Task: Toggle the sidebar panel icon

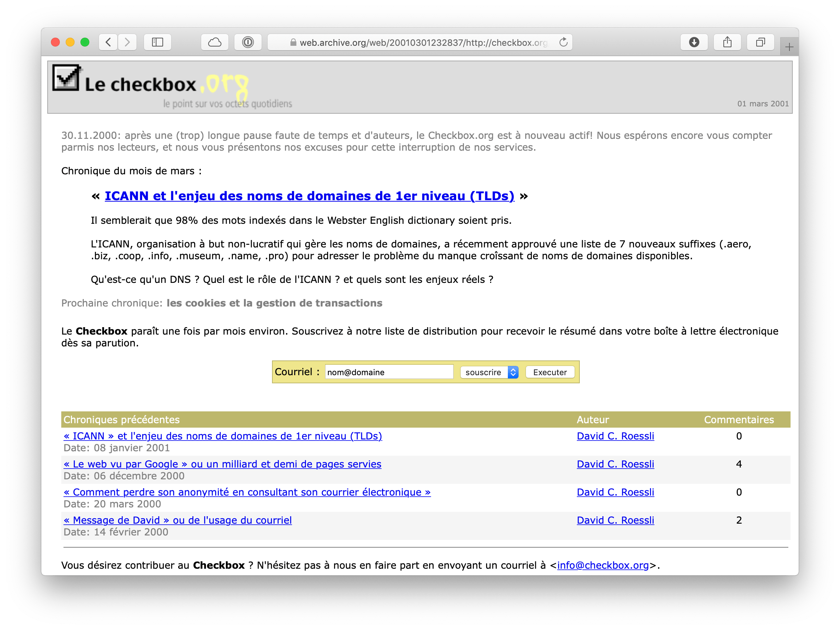Action: (157, 42)
